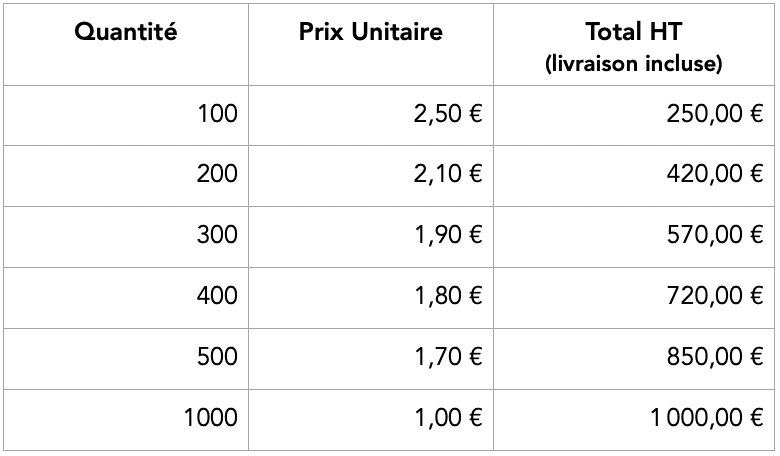The height and width of the screenshot is (456, 780).
Task: Select the quantity 300 cell
Action: [x=218, y=235]
